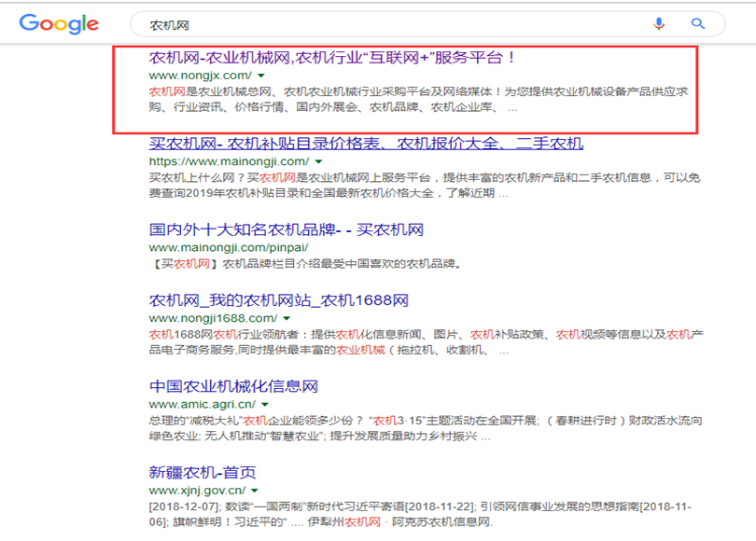Open the 中国农业机械化信息网 result
The width and height of the screenshot is (756, 541).
pos(234,386)
